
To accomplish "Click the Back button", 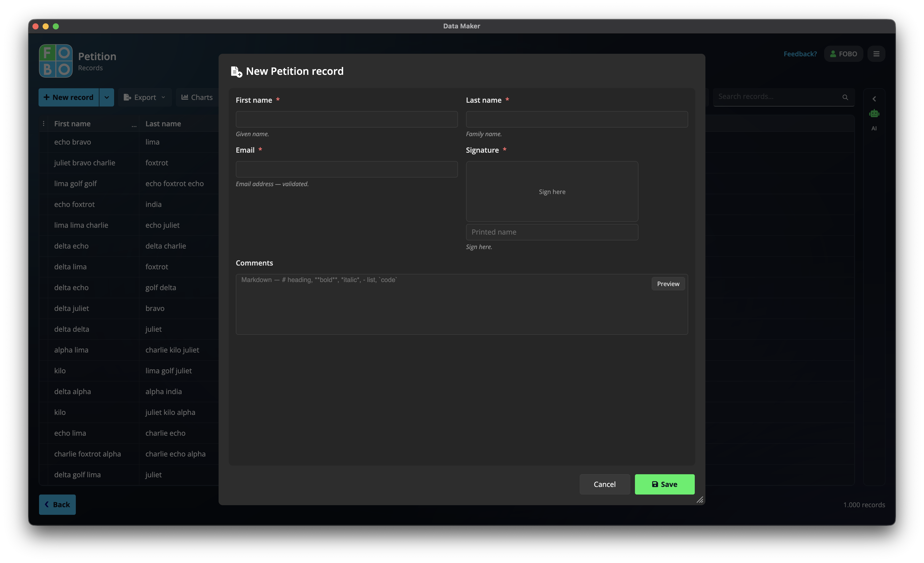I will (x=57, y=504).
